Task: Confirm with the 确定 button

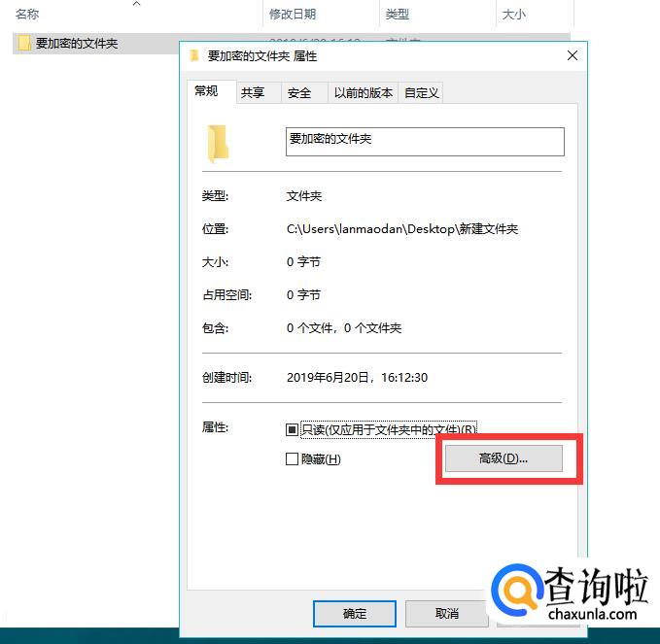Action: point(355,614)
